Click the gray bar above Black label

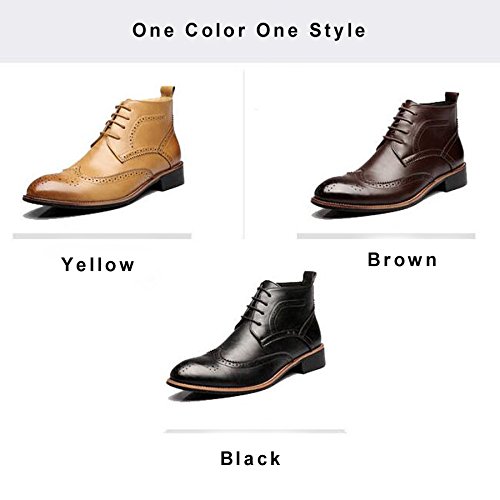pyautogui.click(x=255, y=431)
